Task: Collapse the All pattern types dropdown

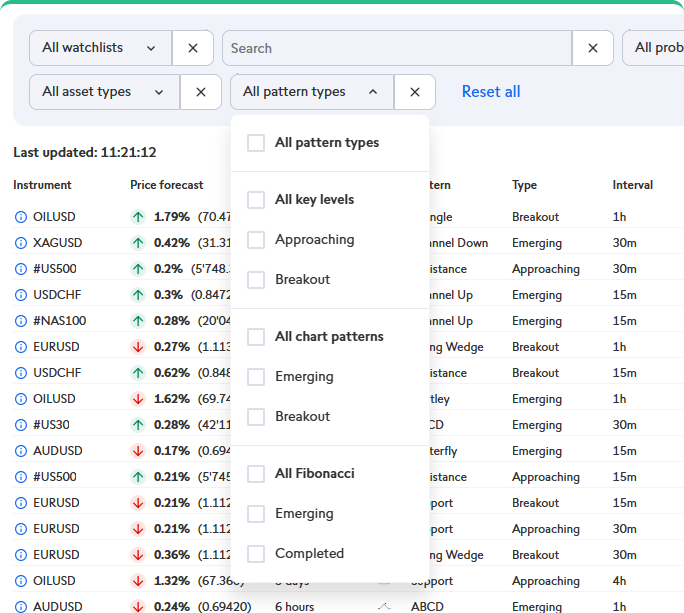Action: pyautogui.click(x=312, y=92)
